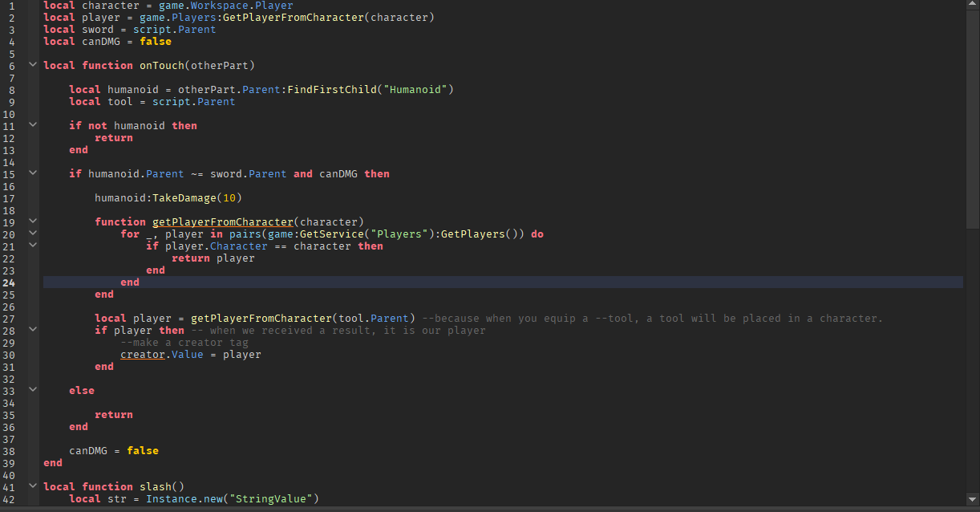
Task: Click the 'return' keyword on line 12
Action: (114, 138)
